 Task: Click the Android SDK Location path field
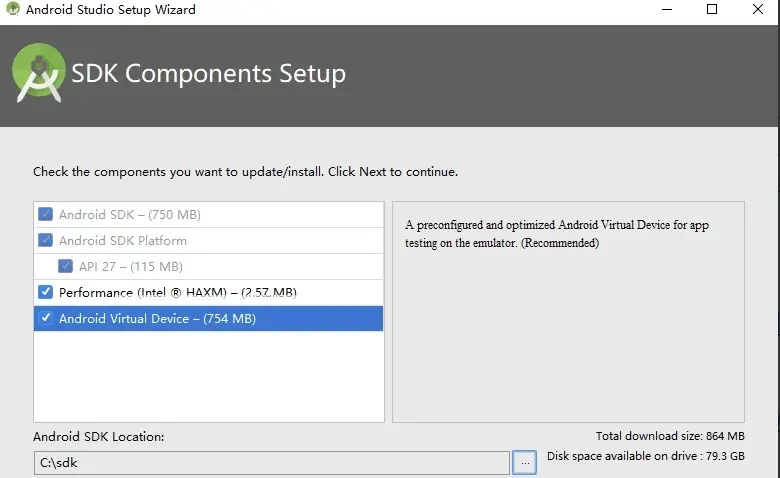click(x=272, y=463)
